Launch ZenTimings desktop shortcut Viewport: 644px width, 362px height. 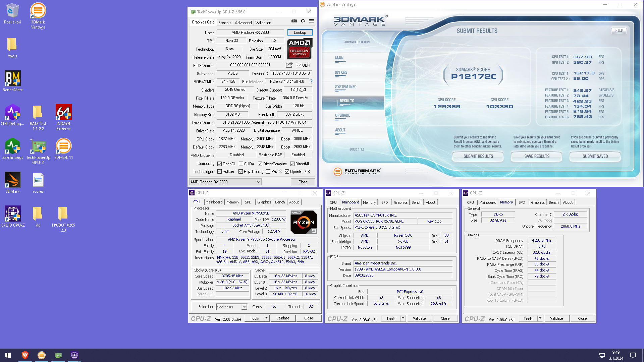click(12, 149)
